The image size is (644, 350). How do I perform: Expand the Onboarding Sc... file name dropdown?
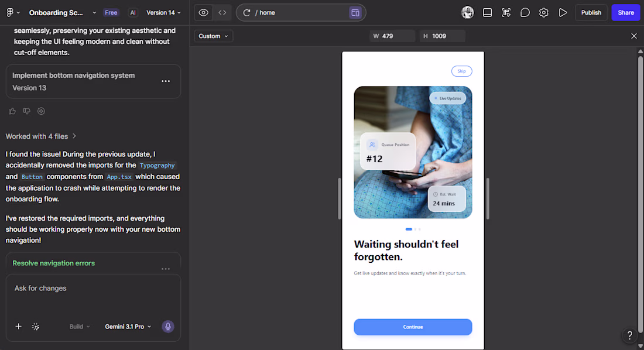coord(94,13)
